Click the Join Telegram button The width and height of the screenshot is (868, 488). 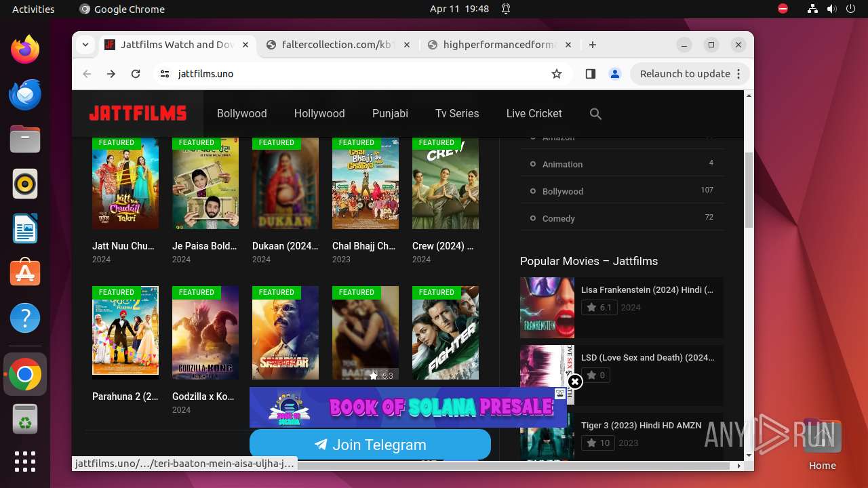[x=370, y=445]
